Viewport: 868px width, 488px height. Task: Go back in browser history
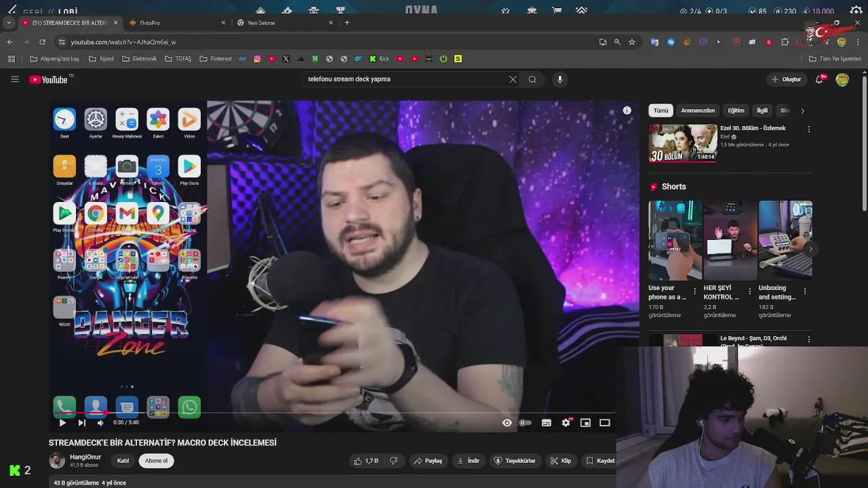(9, 42)
